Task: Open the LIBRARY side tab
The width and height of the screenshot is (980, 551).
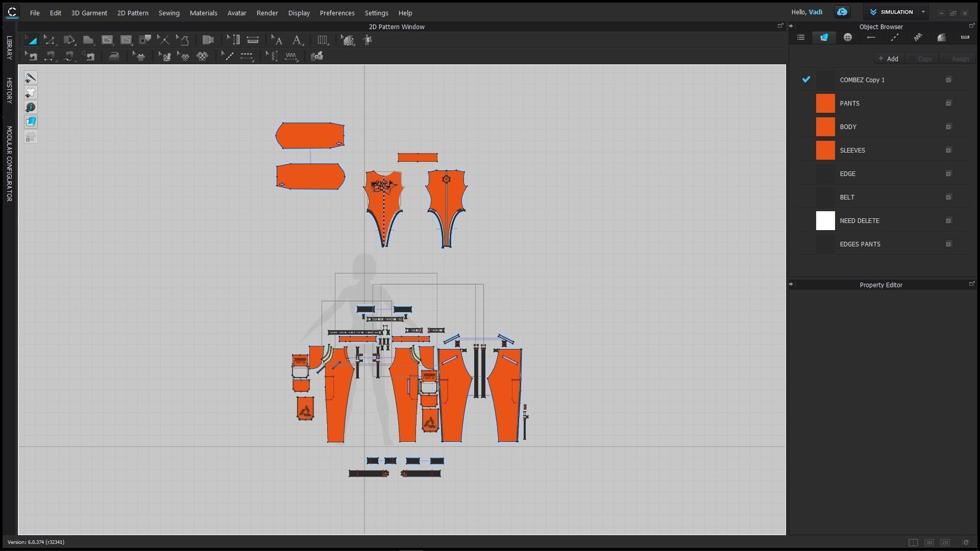Action: [9, 47]
